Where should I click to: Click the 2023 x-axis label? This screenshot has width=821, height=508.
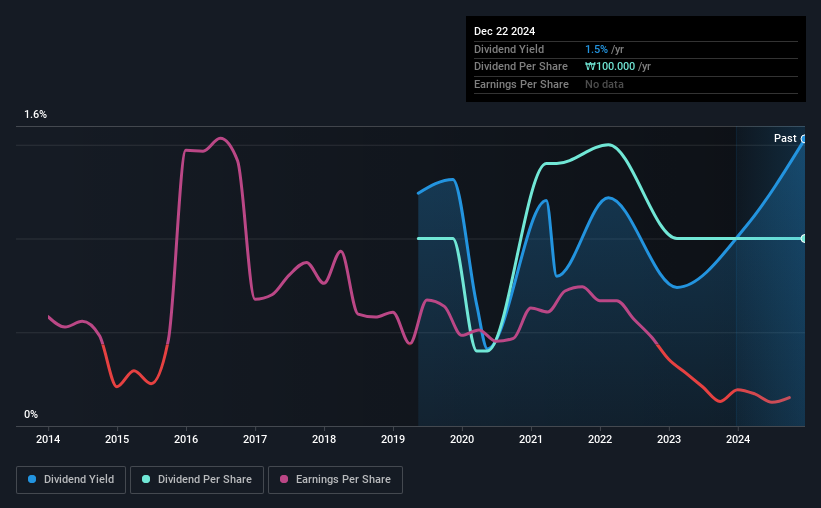[669, 439]
